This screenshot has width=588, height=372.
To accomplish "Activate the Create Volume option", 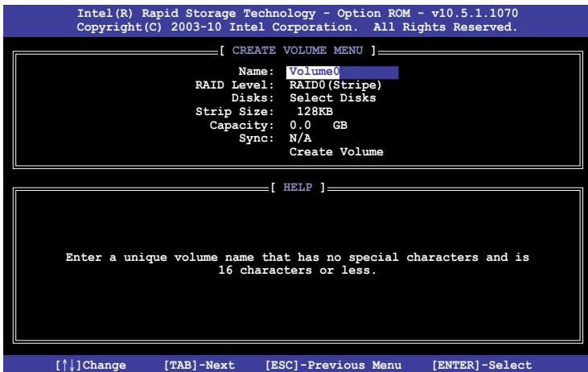I will pos(336,152).
